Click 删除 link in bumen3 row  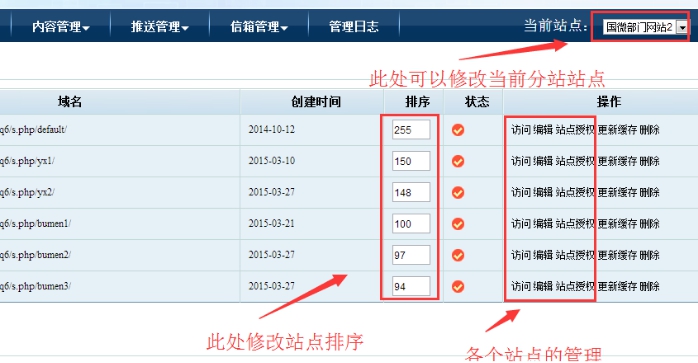pos(649,286)
